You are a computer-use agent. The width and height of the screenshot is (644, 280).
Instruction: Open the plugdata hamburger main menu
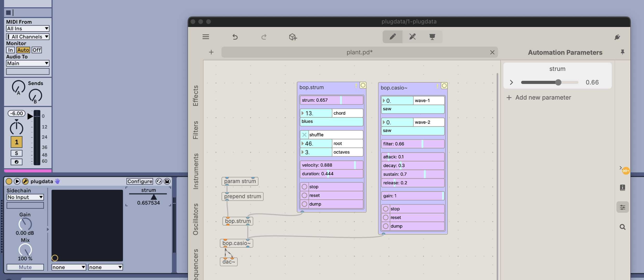pos(206,37)
